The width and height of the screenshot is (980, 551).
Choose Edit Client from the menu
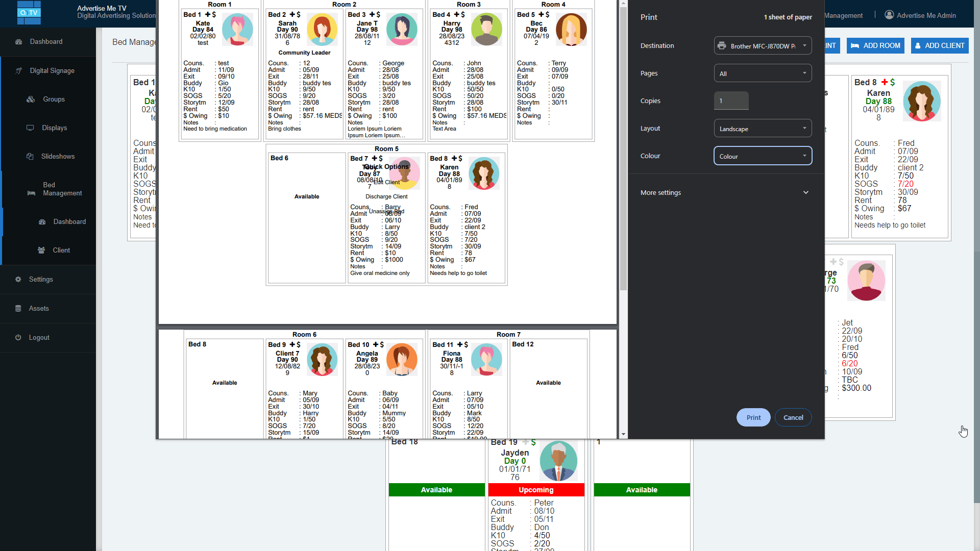[386, 182]
